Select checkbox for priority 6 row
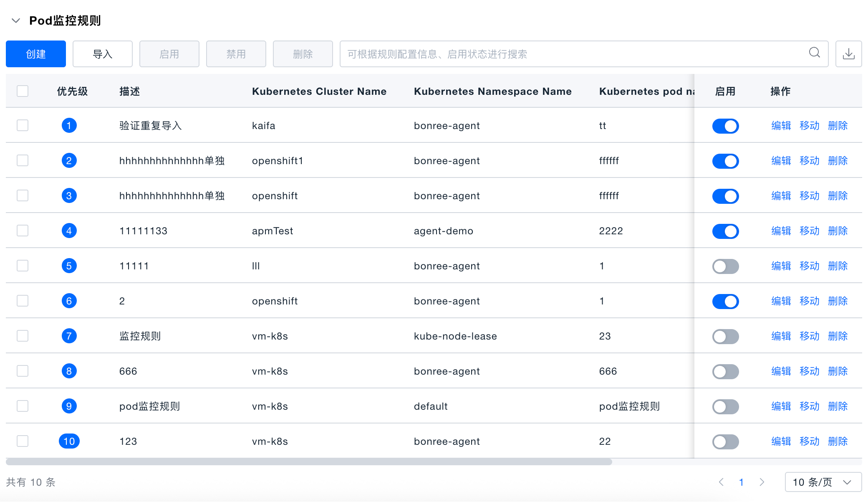 click(x=23, y=301)
